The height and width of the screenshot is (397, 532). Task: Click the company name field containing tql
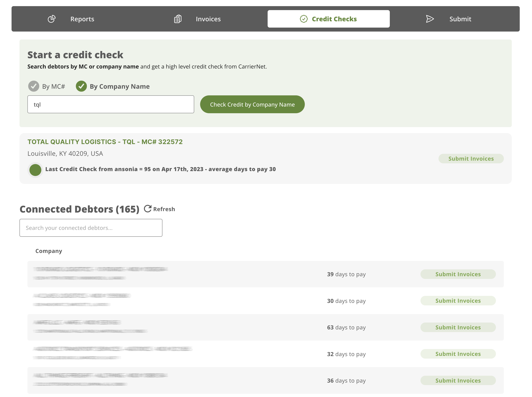(111, 104)
